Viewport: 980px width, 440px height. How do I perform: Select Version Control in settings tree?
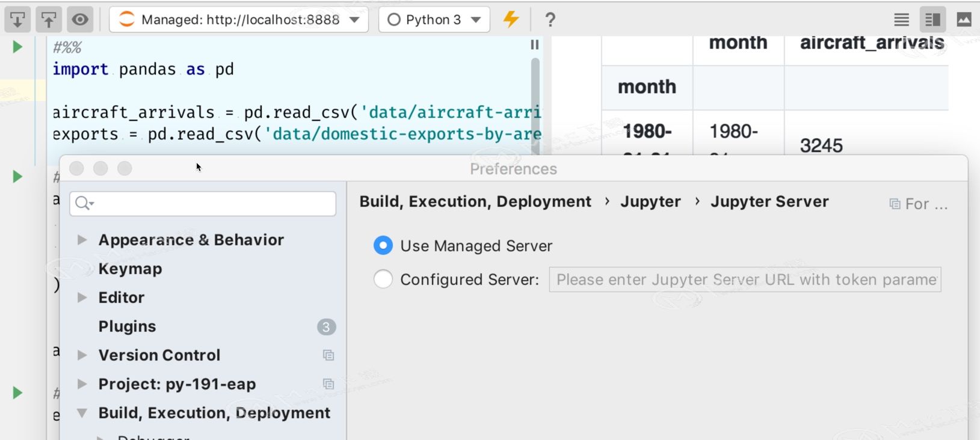(159, 355)
